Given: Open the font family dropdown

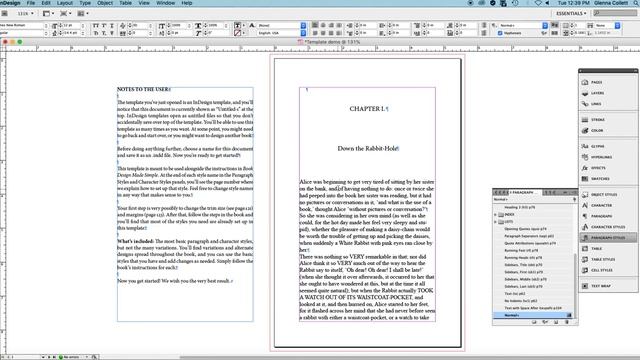Looking at the screenshot, I should (46, 25).
